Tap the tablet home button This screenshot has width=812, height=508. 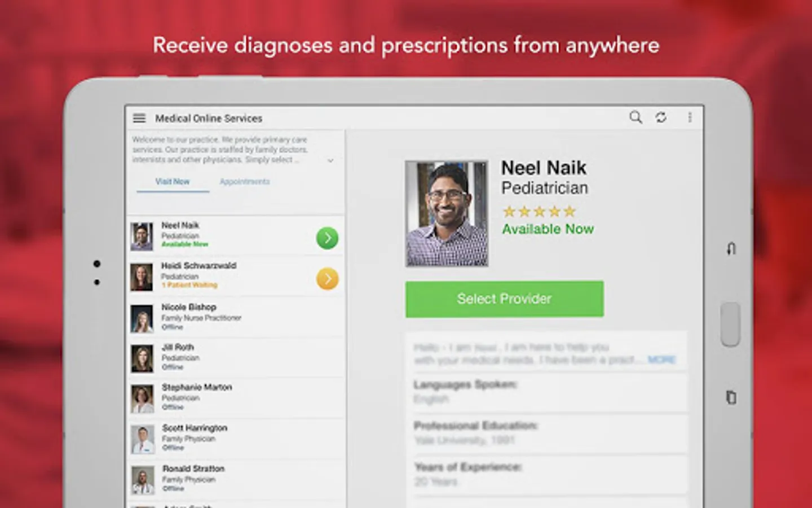[730, 324]
